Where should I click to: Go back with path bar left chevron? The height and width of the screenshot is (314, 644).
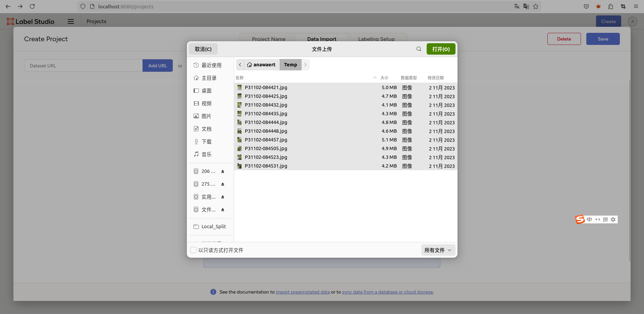click(240, 65)
